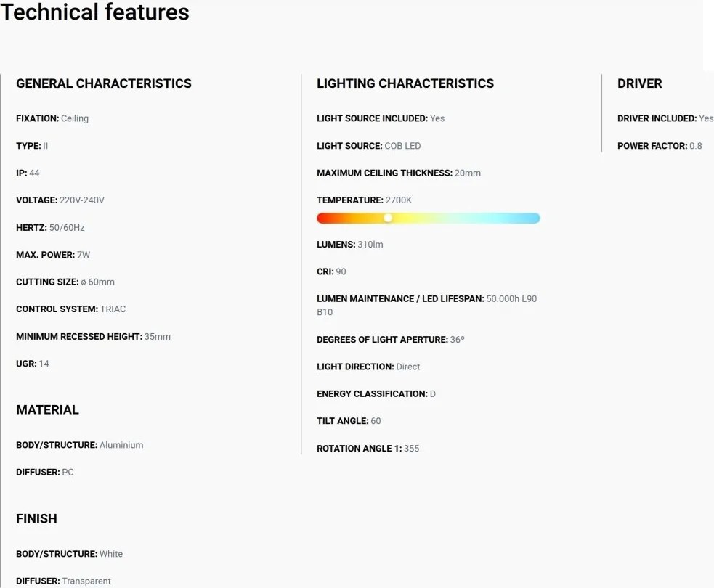
Task: Select the Technical features heading
Action: 94,12
